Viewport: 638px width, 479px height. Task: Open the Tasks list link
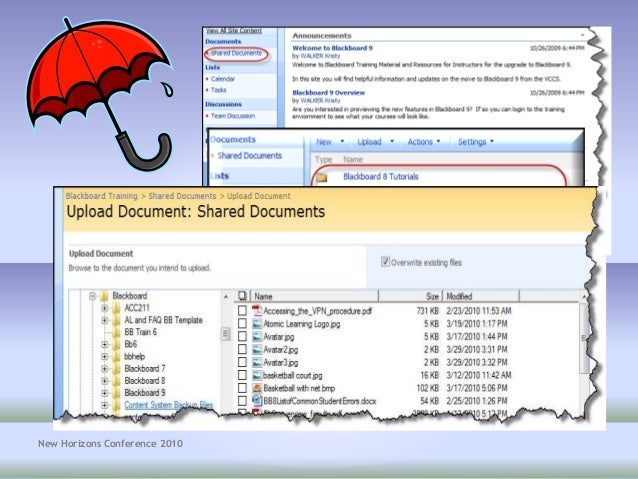tap(218, 90)
